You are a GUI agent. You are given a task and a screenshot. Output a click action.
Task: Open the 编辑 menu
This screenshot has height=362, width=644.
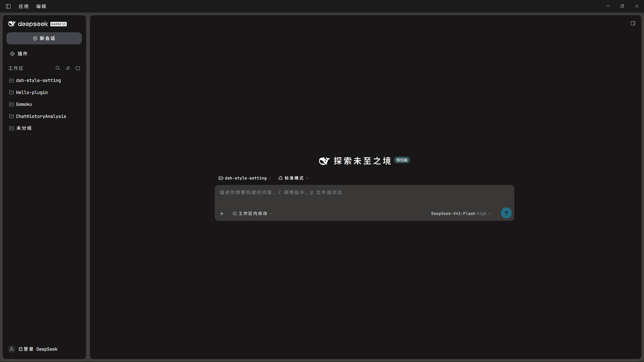(41, 6)
